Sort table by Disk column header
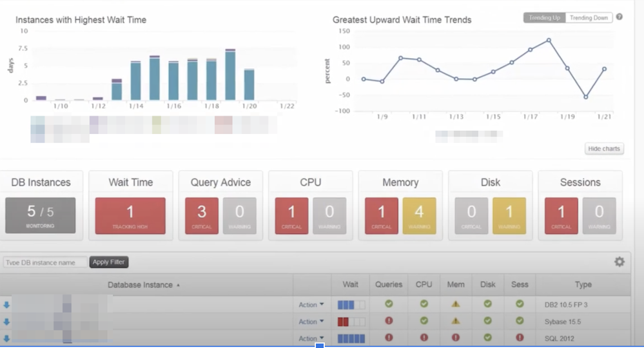Image resolution: width=644 pixels, height=348 pixels. [x=487, y=284]
